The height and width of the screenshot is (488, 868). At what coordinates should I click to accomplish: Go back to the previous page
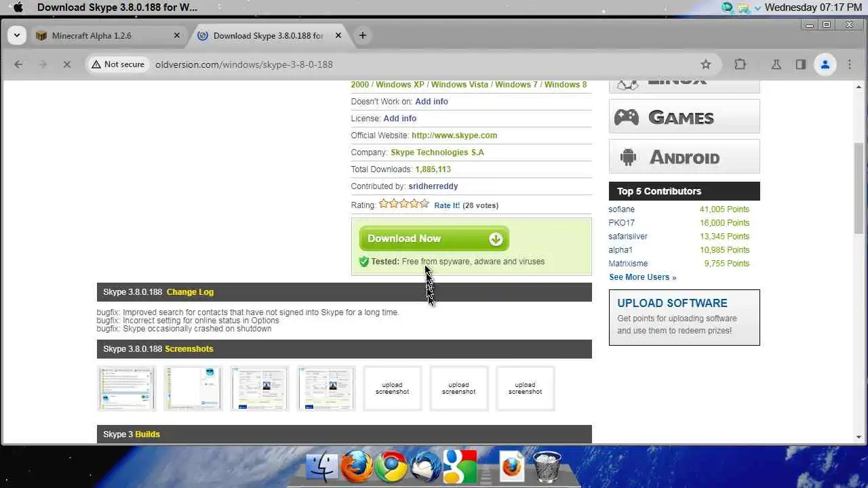pos(19,64)
